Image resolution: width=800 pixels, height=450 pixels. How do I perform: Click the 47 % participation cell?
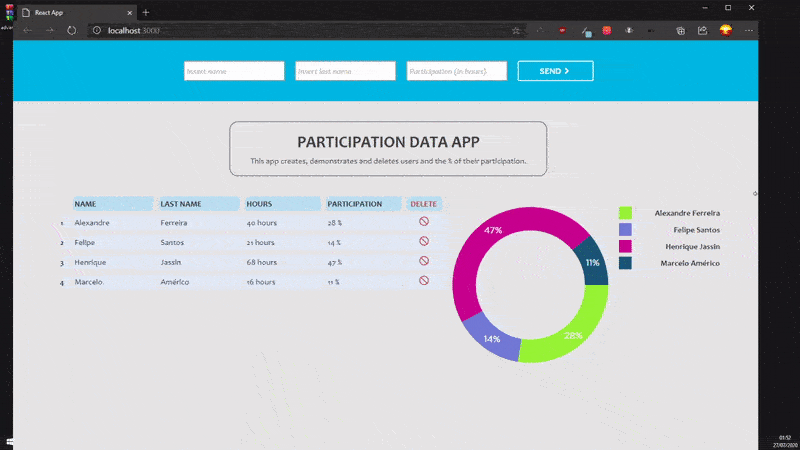click(x=335, y=262)
